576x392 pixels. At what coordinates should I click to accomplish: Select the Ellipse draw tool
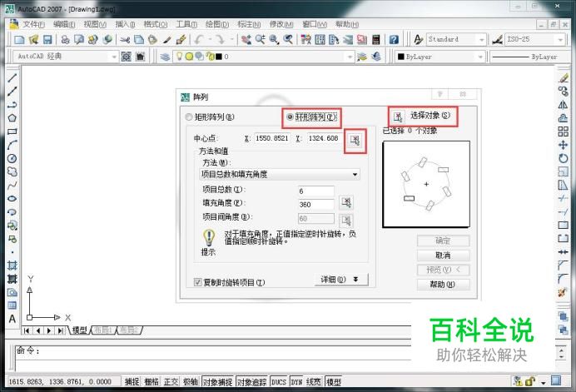point(12,199)
